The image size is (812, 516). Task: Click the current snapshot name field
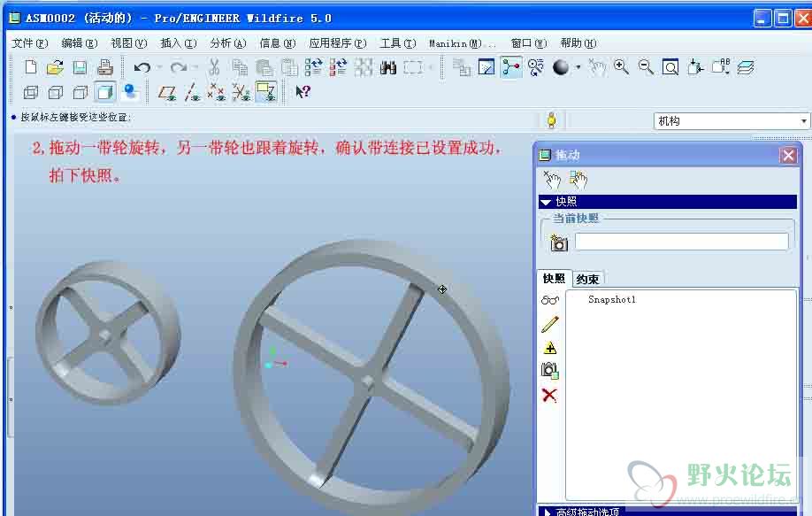point(681,242)
